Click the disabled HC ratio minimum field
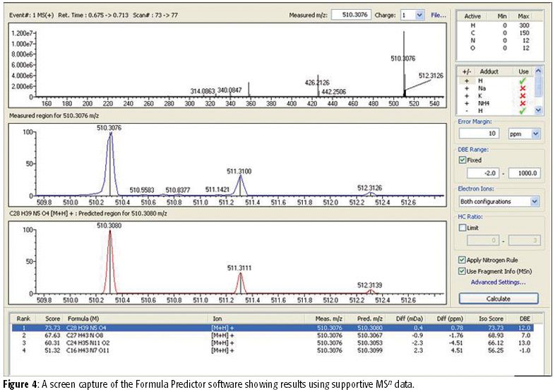This screenshot has width=555, height=392. (x=483, y=241)
